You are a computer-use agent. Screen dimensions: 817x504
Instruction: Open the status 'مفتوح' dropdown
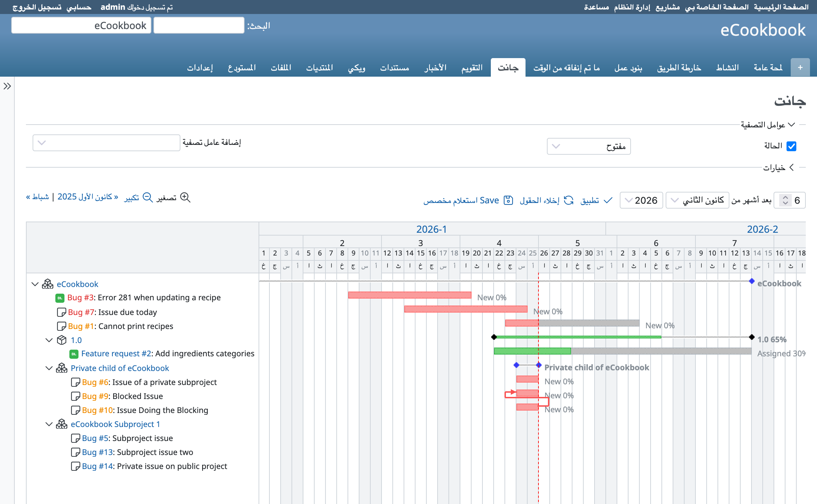[589, 146]
